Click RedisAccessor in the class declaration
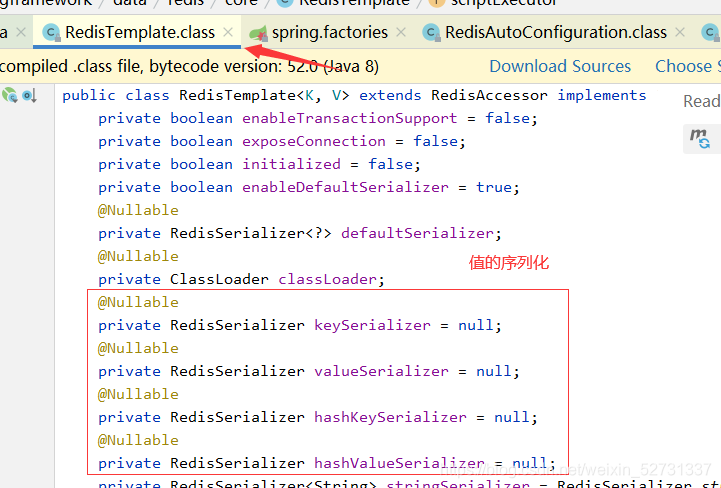721x488 pixels. click(x=489, y=95)
